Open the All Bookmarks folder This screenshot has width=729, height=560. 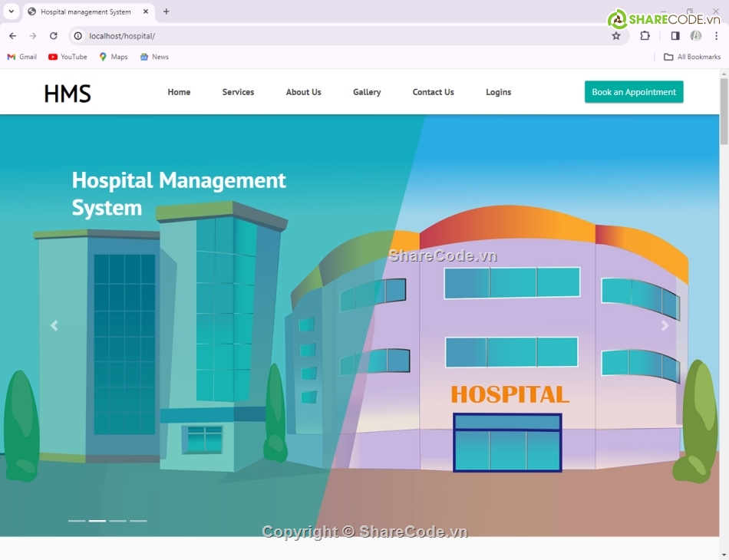(x=692, y=57)
